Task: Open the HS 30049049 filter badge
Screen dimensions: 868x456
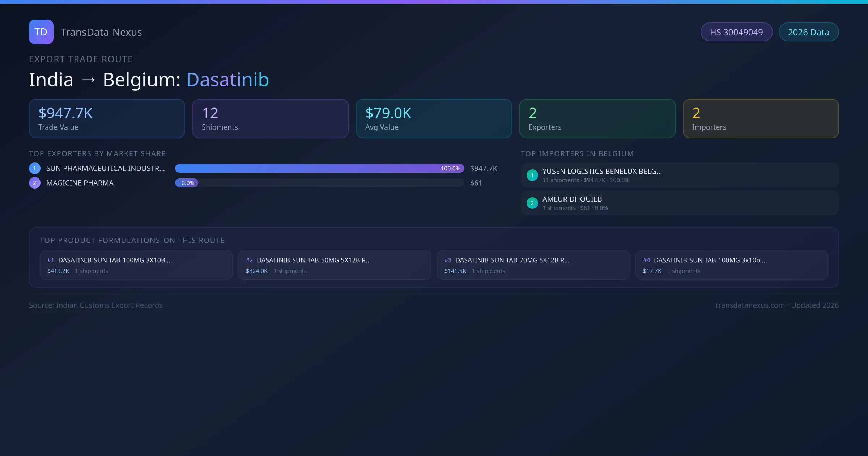Action: [736, 32]
